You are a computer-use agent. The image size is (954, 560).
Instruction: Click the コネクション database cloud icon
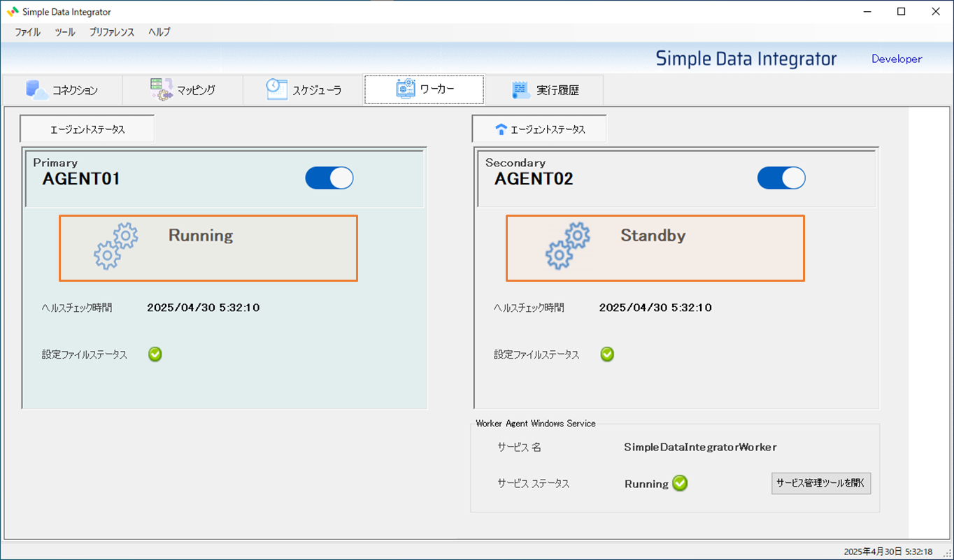coord(36,89)
